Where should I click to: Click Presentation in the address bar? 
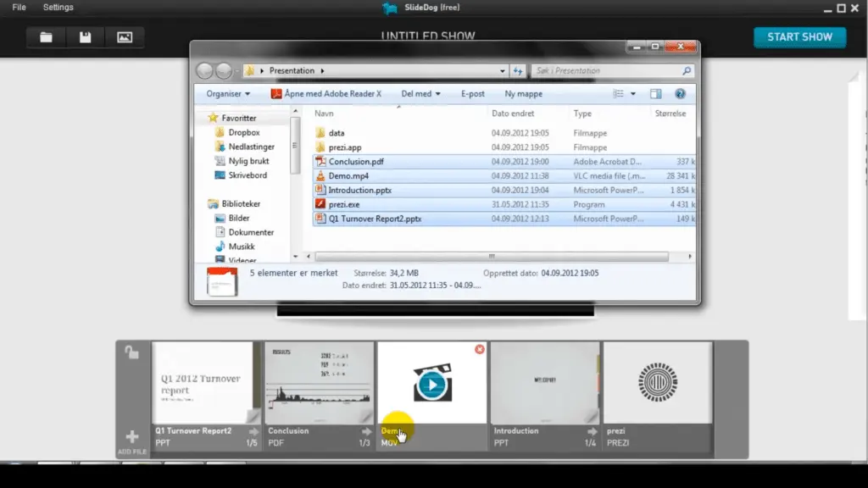pos(292,71)
